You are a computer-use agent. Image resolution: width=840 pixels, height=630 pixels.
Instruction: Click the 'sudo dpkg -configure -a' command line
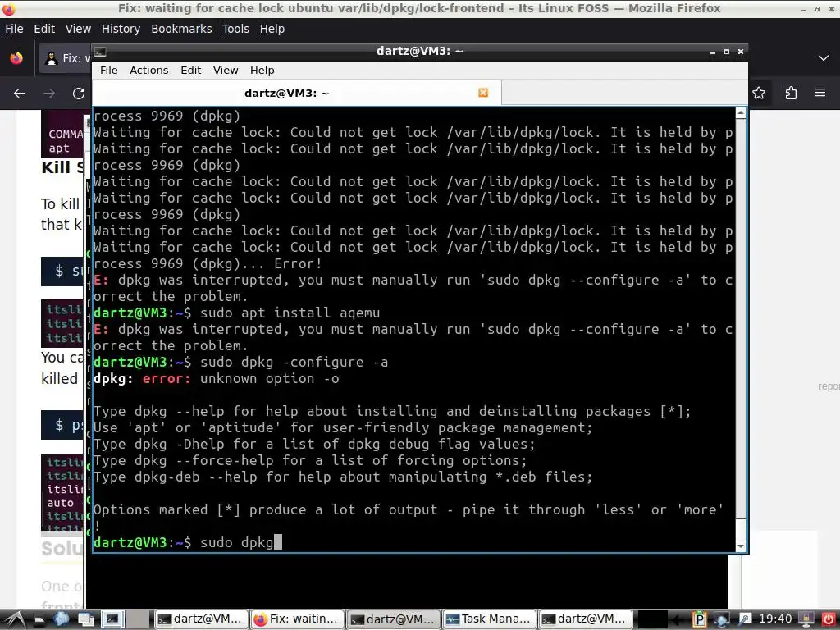point(240,362)
